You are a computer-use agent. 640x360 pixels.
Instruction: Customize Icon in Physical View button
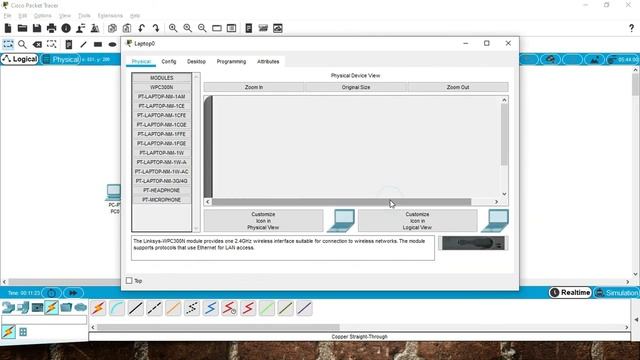263,221
